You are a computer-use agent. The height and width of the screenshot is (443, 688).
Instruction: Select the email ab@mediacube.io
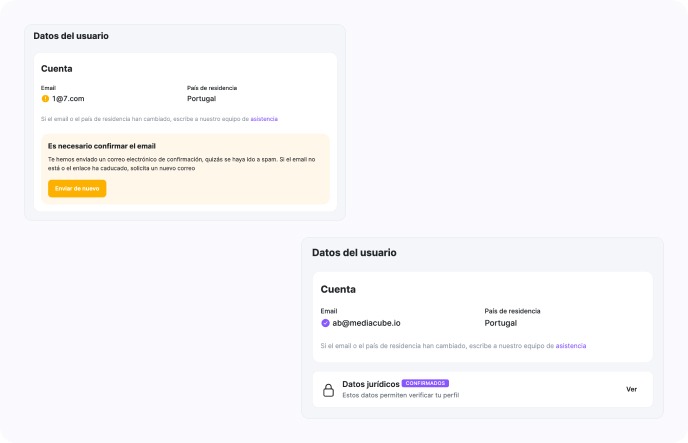(x=366, y=323)
